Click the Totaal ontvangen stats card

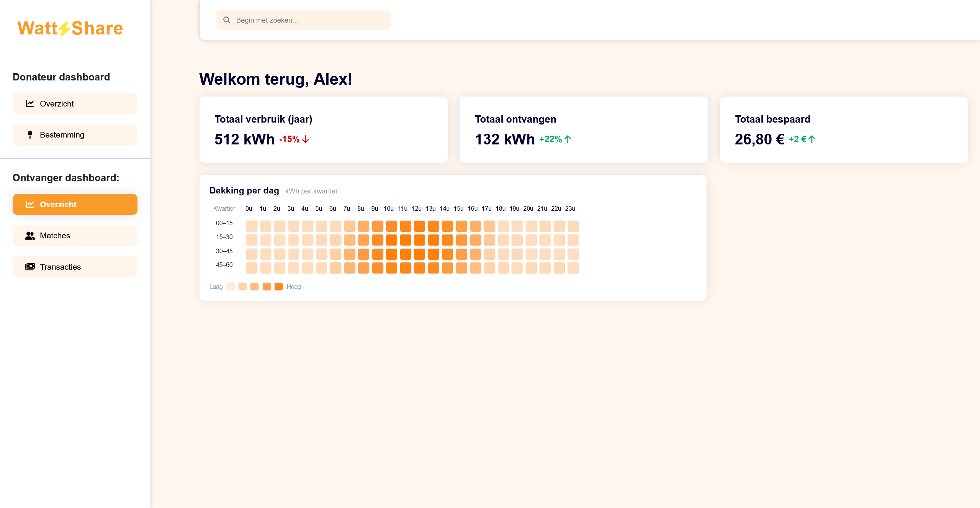tap(583, 129)
